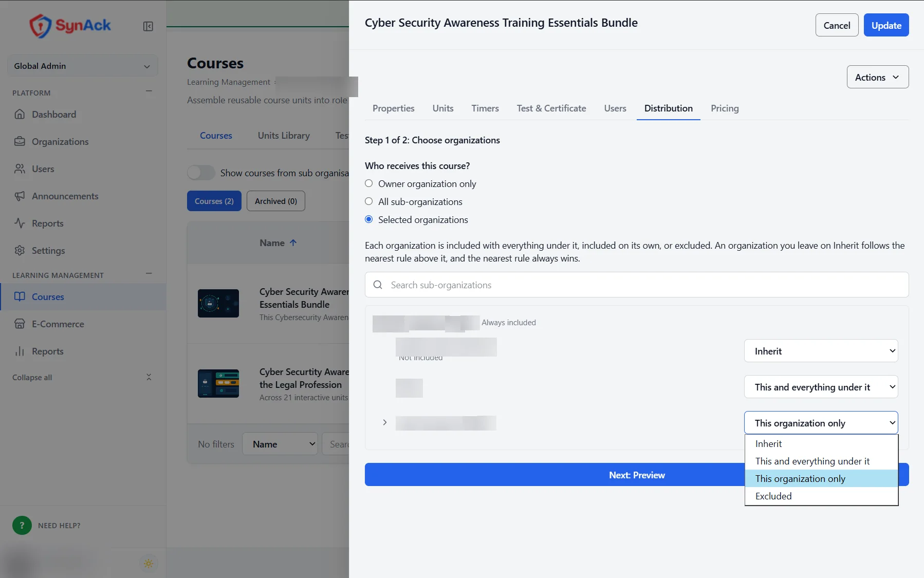Click the Collapse all arrows icon
924x578 pixels.
point(149,377)
